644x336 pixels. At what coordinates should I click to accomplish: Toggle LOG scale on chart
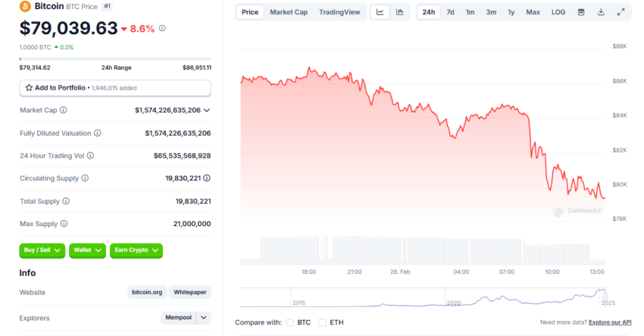click(x=558, y=12)
